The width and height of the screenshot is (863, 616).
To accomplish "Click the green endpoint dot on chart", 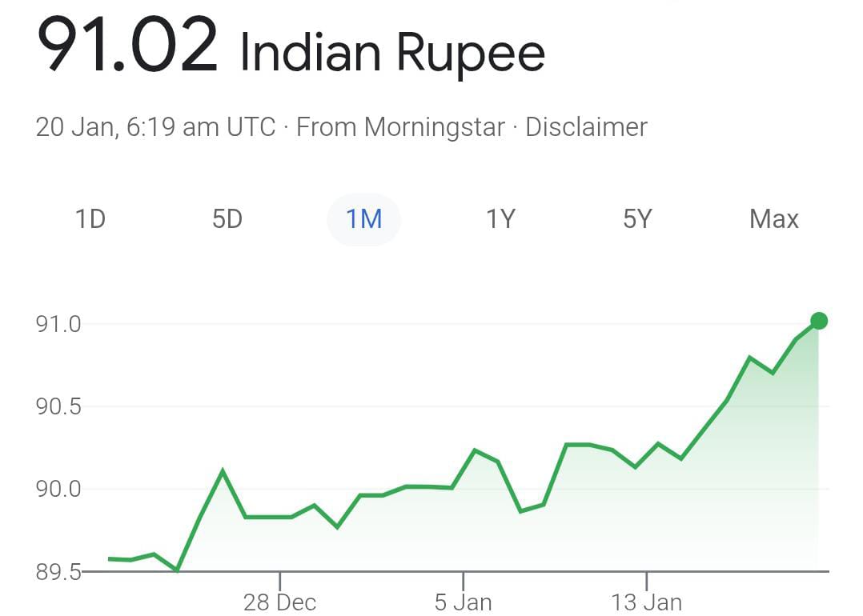I will click(x=818, y=321).
